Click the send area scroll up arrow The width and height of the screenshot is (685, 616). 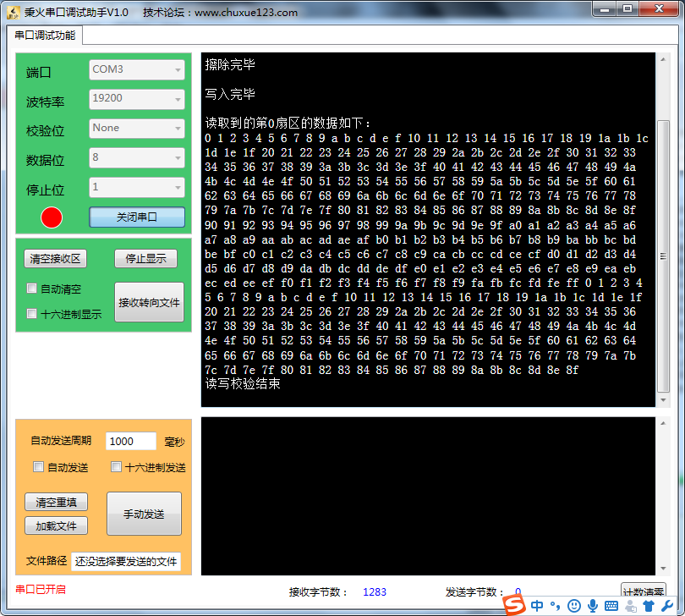click(663, 423)
